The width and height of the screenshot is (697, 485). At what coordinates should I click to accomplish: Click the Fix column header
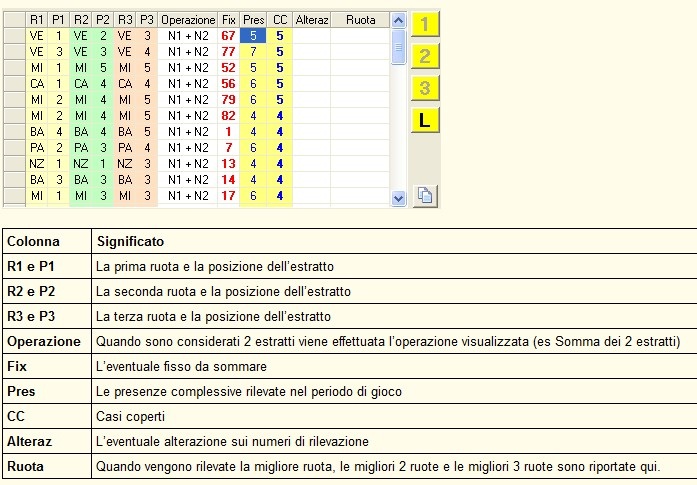229,20
